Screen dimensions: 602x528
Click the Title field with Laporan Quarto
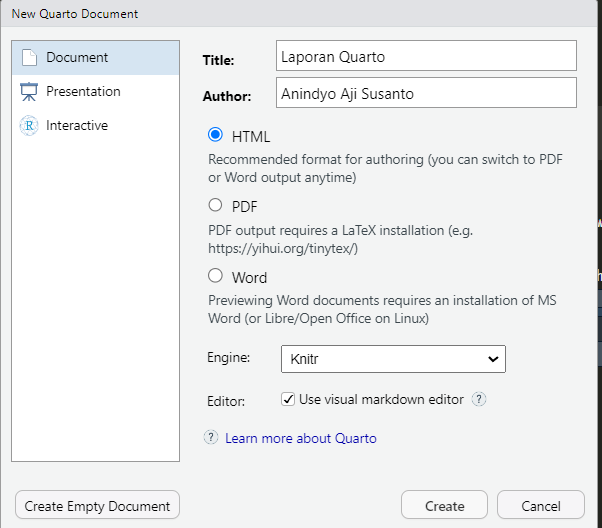pos(426,56)
